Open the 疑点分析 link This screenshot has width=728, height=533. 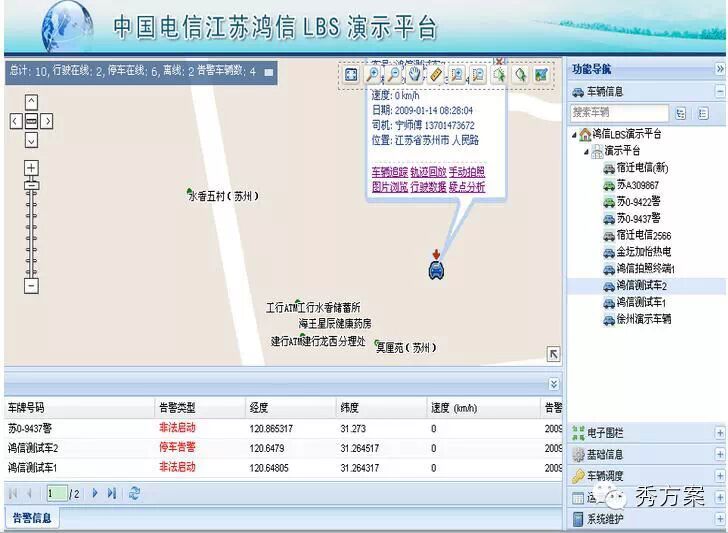[467, 187]
